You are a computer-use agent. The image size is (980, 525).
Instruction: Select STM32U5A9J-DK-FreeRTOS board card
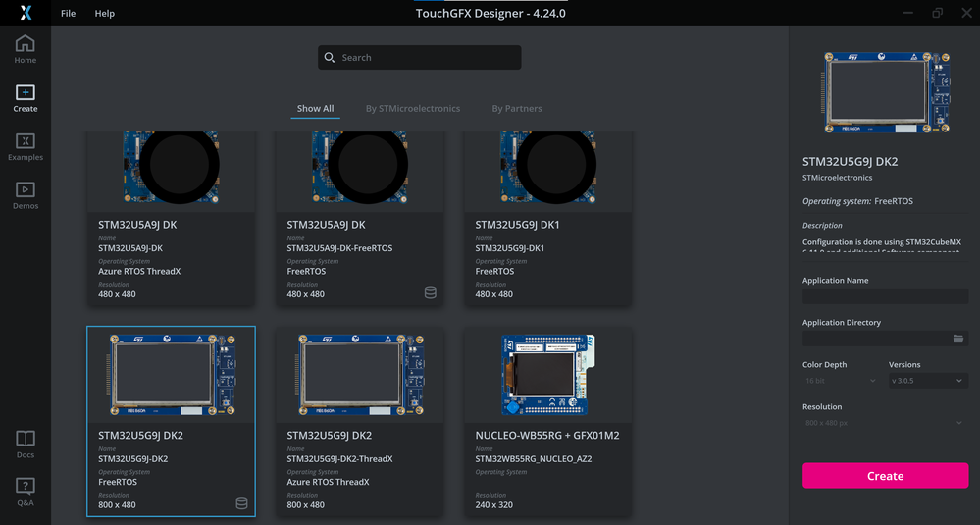coord(360,218)
